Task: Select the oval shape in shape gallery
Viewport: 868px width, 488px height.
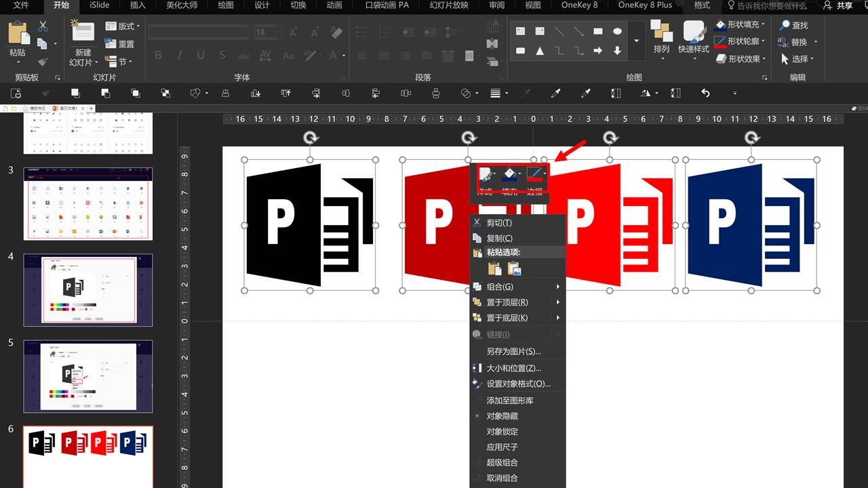Action: pyautogui.click(x=617, y=31)
